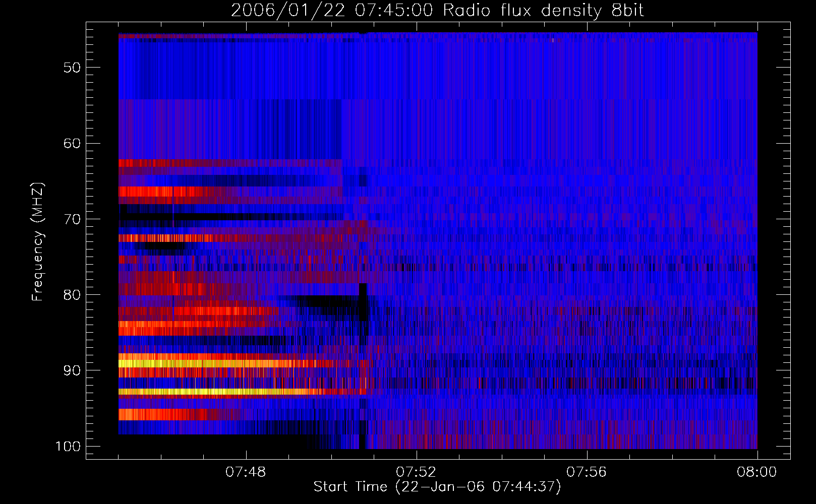Click the 50 frequency tick label

(x=72, y=68)
